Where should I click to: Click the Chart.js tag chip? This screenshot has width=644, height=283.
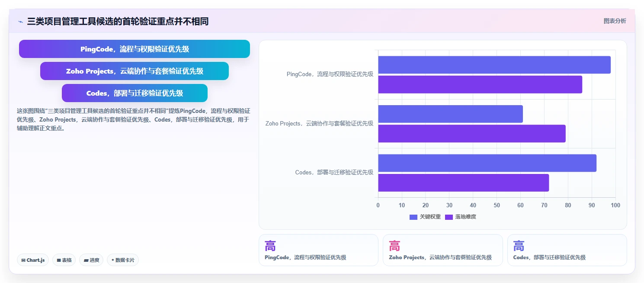click(x=33, y=260)
